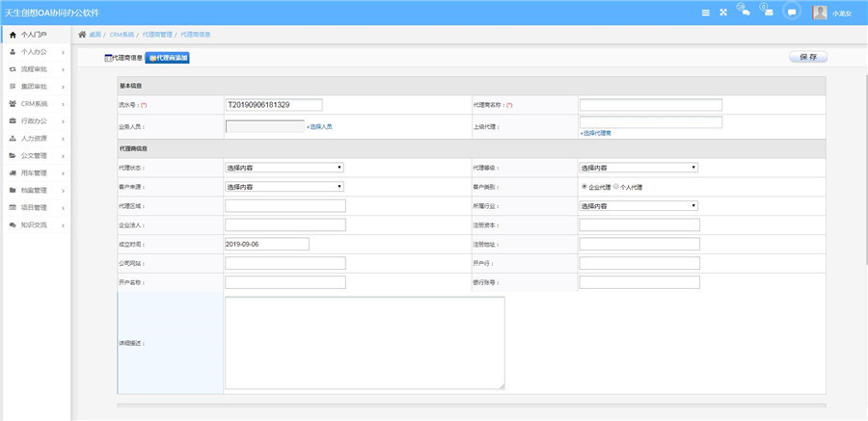Viewport: 868px width, 421px height.
Task: Click the 成立时间 date field
Action: (x=267, y=244)
